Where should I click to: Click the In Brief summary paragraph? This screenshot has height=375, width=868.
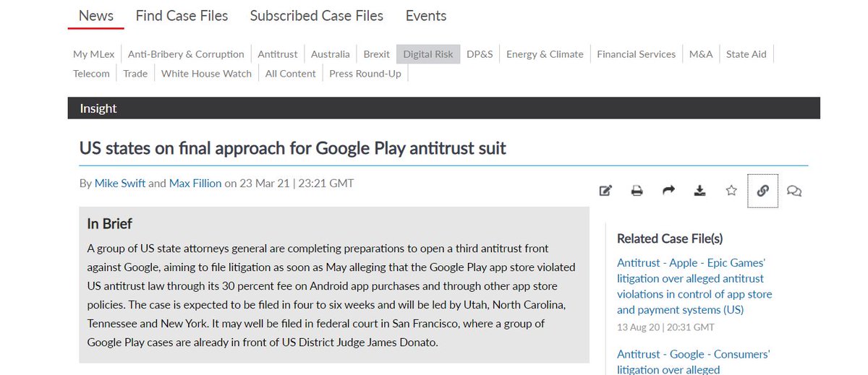331,296
